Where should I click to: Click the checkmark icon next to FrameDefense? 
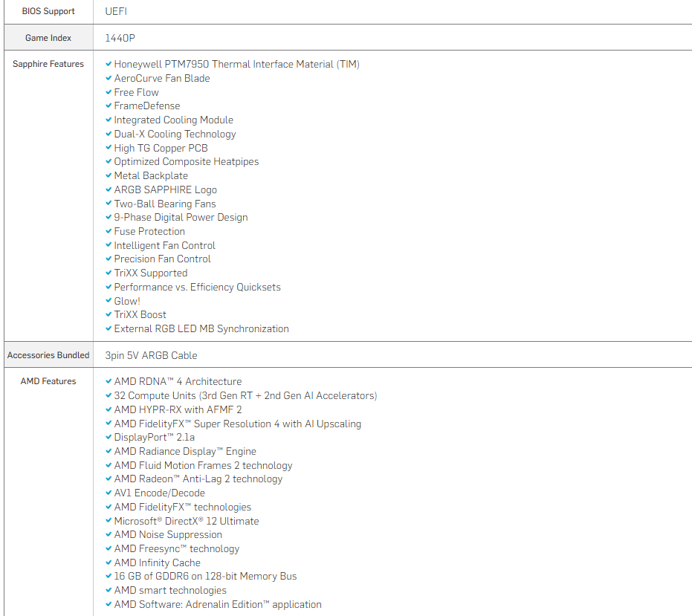pyautogui.click(x=109, y=106)
